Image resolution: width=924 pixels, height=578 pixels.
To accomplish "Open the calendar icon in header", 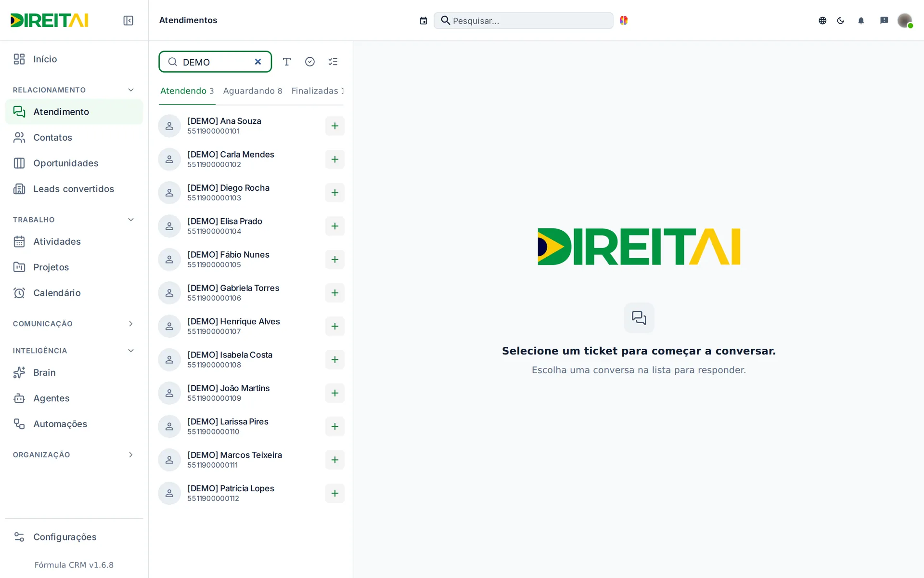I will 423,21.
